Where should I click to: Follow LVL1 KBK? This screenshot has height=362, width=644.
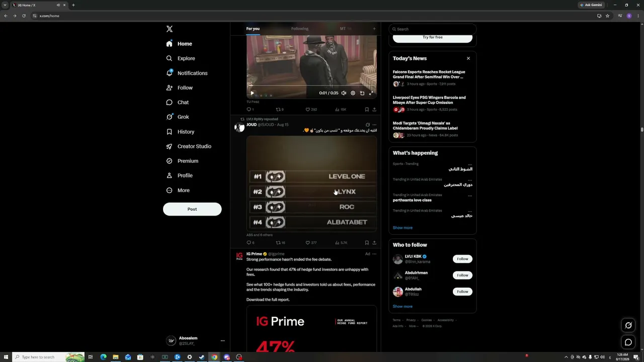pyautogui.click(x=462, y=259)
